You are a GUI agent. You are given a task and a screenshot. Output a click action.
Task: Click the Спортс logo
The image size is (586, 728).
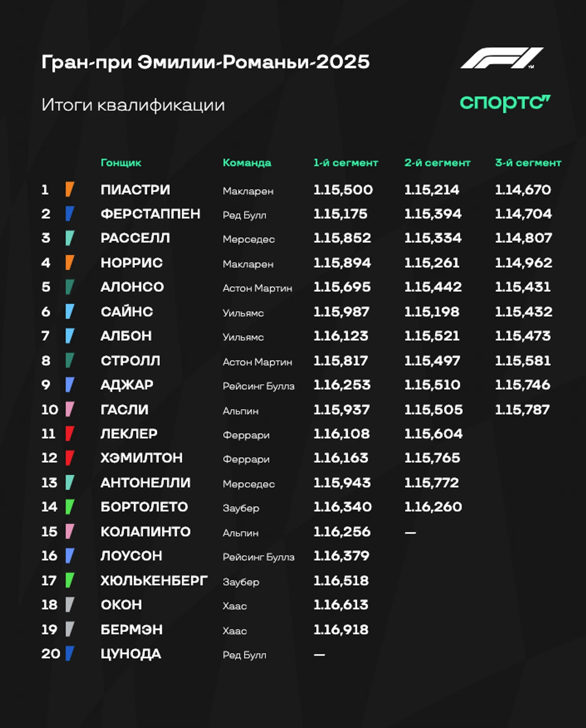[x=505, y=103]
